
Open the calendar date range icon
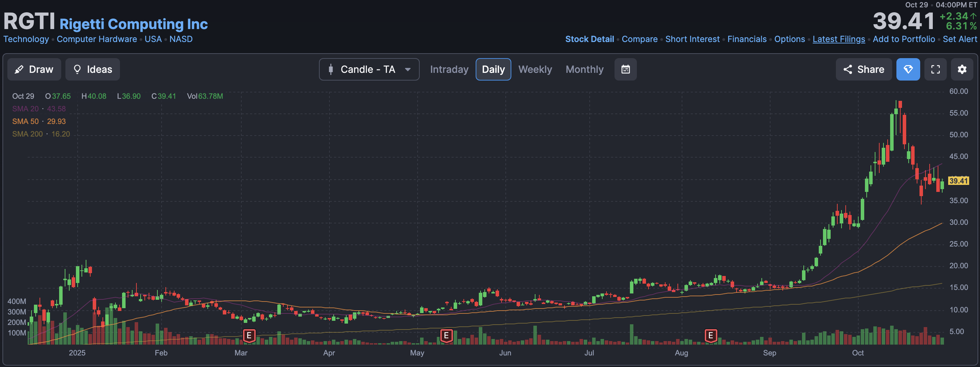tap(625, 69)
